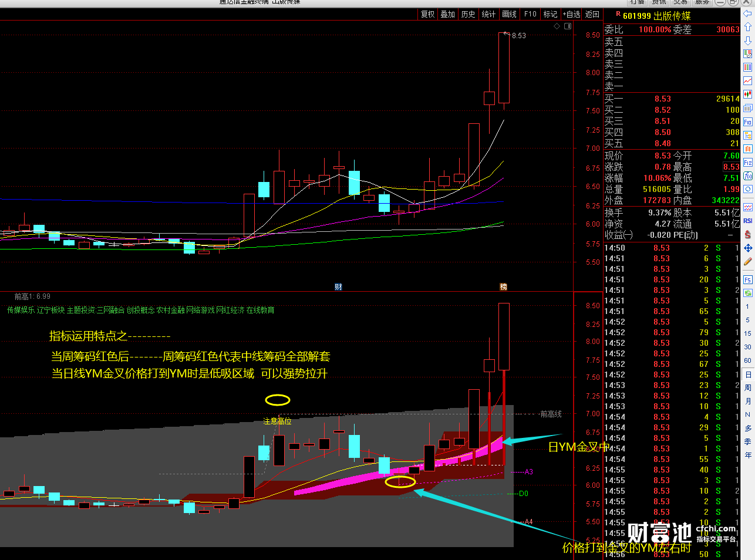
Task: Click the back arrow icon in sidebar
Action: coord(748,14)
